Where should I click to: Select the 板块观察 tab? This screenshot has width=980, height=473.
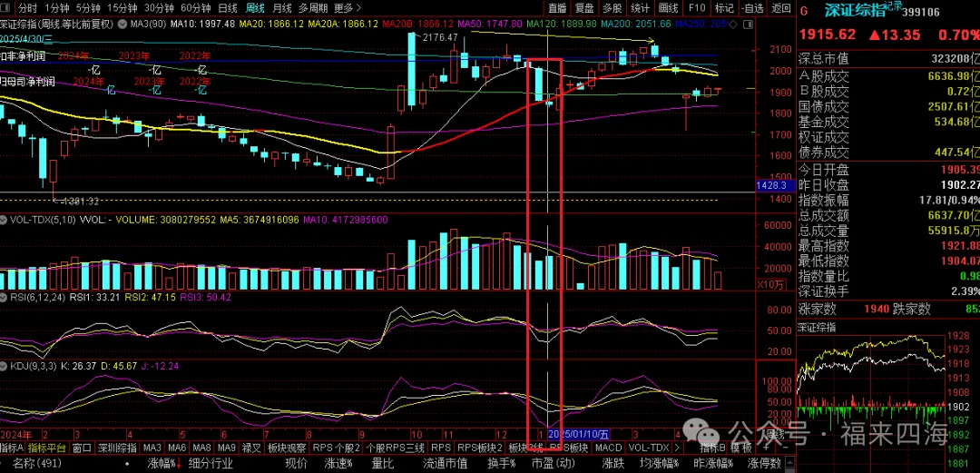click(x=287, y=448)
